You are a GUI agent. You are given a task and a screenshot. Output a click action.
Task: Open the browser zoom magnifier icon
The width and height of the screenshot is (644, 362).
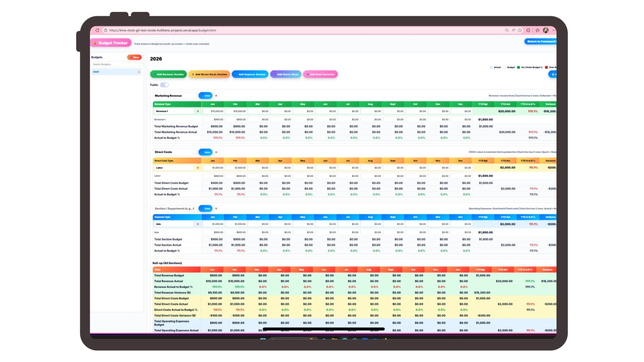pos(507,30)
